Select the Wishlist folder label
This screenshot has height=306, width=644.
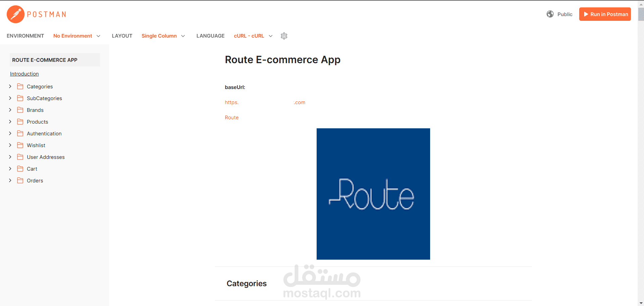(x=36, y=145)
